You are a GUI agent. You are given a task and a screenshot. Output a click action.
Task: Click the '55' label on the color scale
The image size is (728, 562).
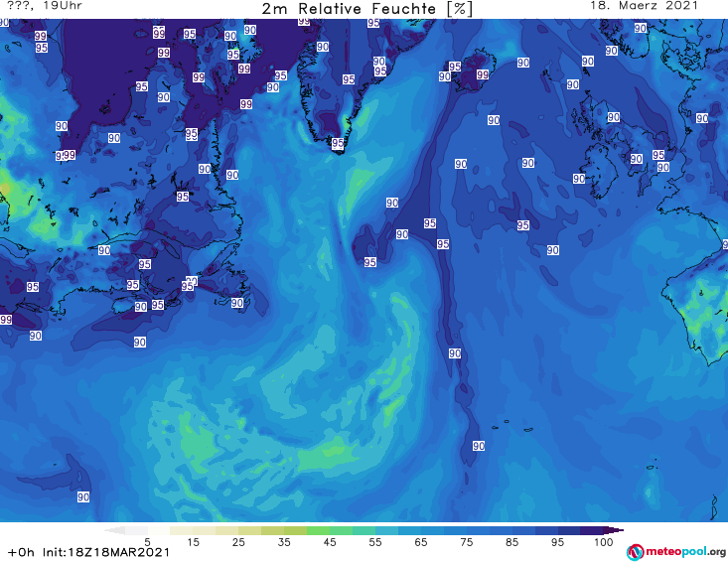pos(375,542)
